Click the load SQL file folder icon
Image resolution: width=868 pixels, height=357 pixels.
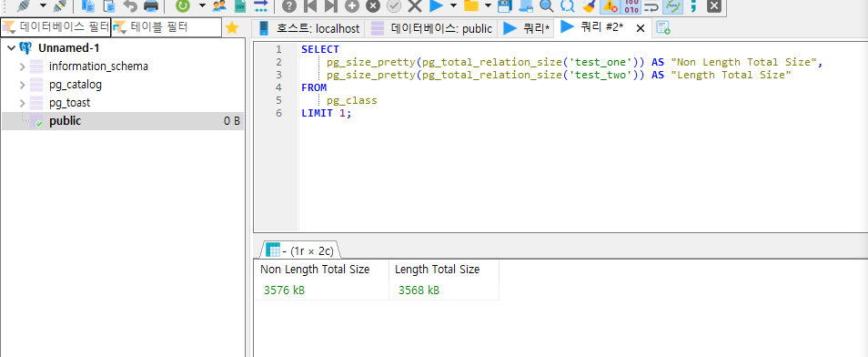click(x=470, y=6)
